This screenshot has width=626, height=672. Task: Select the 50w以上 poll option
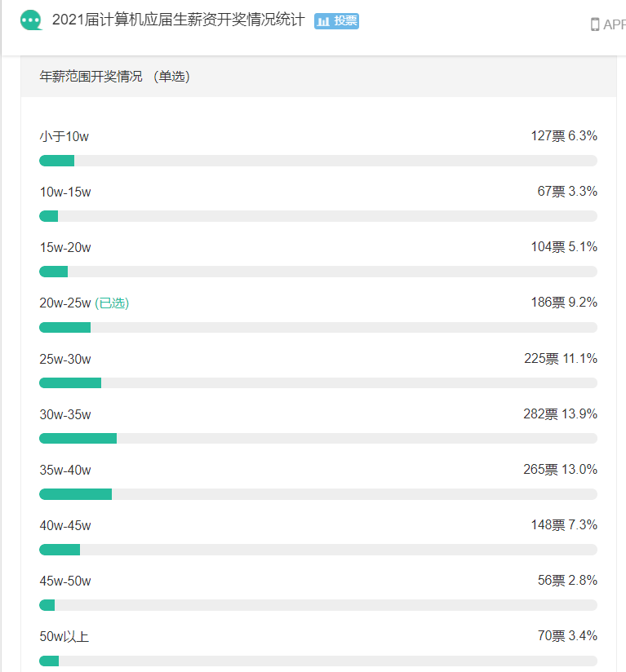[x=64, y=636]
